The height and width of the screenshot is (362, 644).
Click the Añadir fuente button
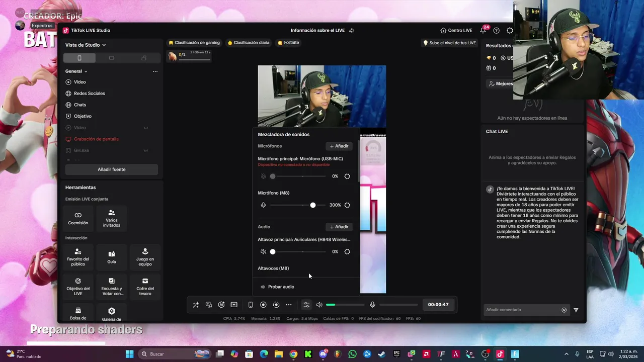112,169
